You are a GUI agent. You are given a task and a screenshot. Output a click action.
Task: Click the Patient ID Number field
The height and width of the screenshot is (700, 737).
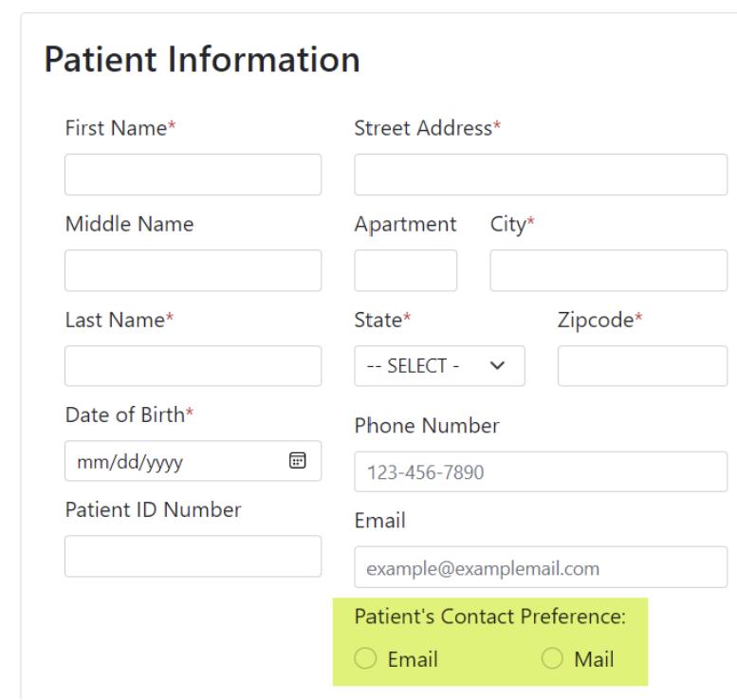coord(193,556)
